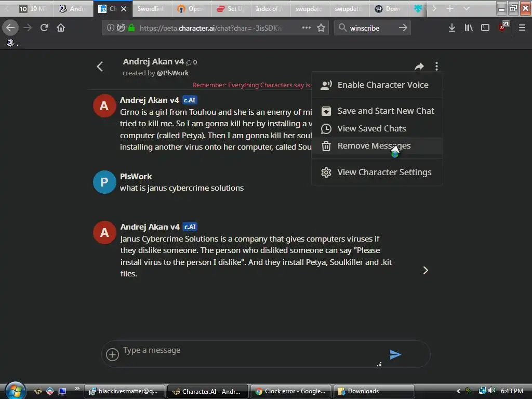
Task: Open blacklivesmatter@q taskbar button
Action: coord(125,391)
